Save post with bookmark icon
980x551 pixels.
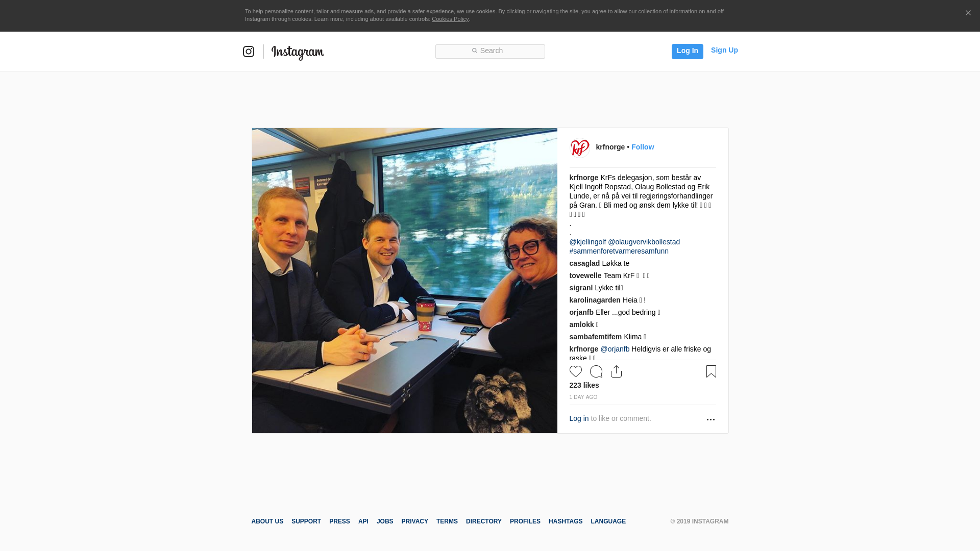(711, 371)
